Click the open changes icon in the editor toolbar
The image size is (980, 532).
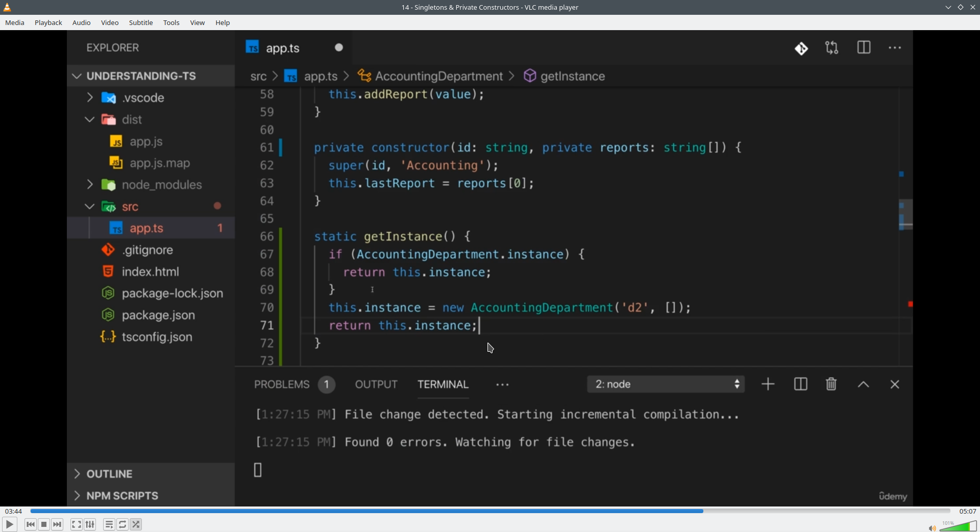click(832, 48)
